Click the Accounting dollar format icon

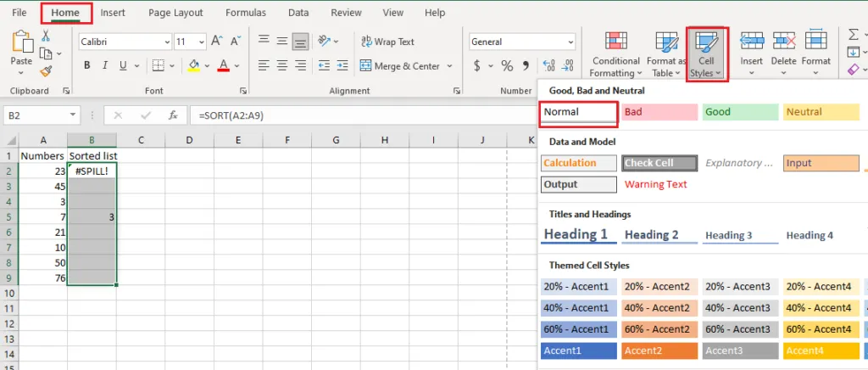[477, 66]
